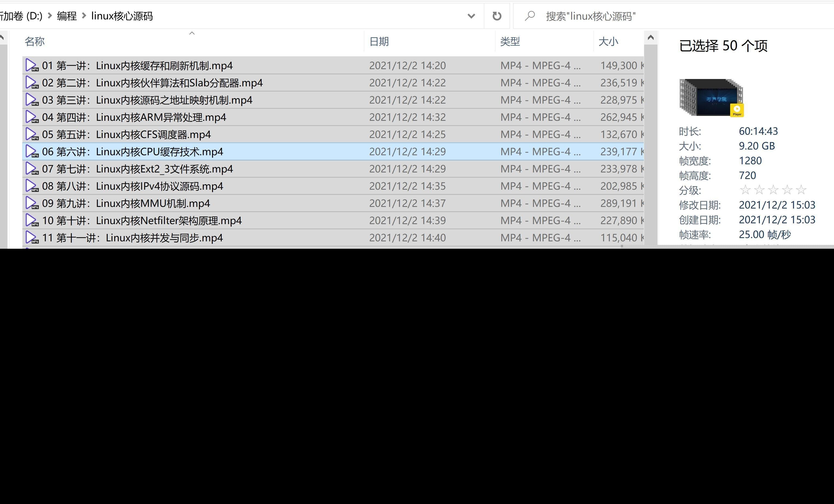Image resolution: width=834 pixels, height=504 pixels.
Task: Click size cell 262,945
Action: [x=619, y=117]
